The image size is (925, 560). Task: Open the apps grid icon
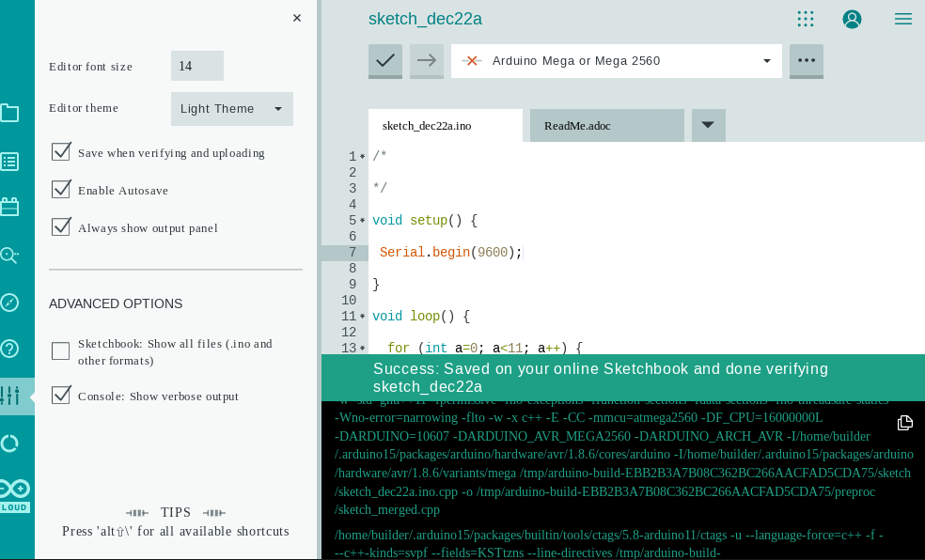coord(806,19)
